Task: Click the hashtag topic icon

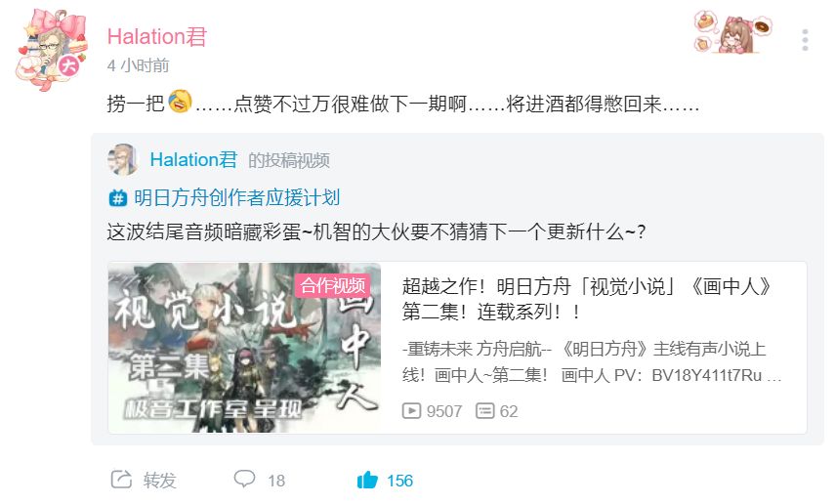Action: [118, 198]
